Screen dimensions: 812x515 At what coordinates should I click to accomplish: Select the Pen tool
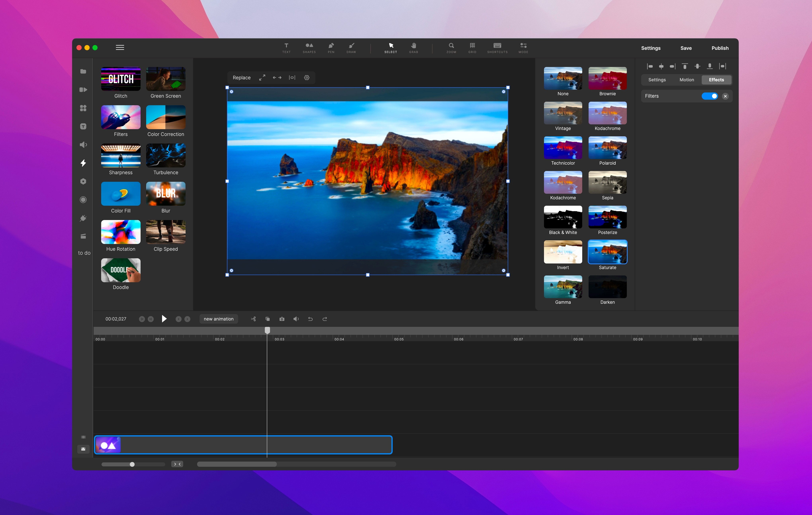[x=331, y=48]
